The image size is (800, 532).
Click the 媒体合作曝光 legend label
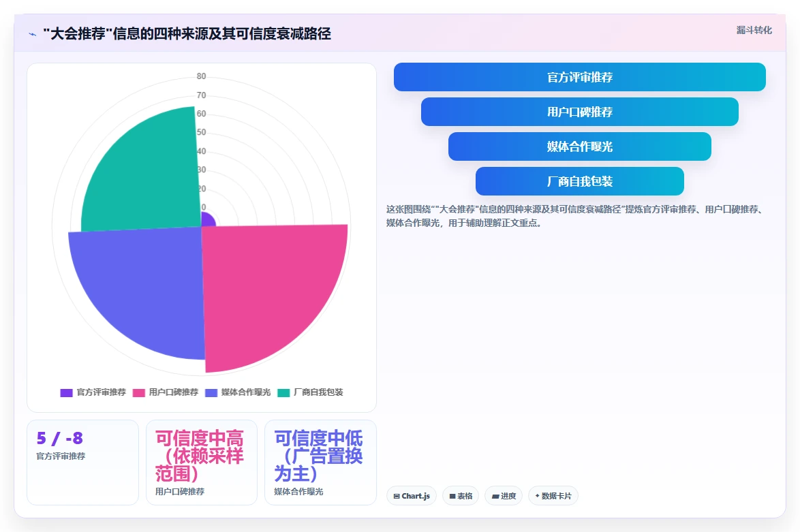tap(246, 392)
